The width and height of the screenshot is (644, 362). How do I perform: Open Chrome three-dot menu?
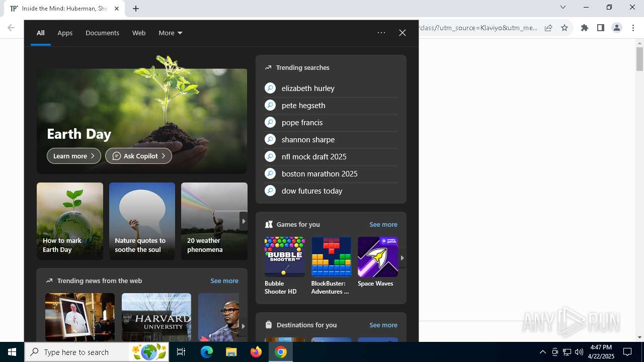[633, 28]
